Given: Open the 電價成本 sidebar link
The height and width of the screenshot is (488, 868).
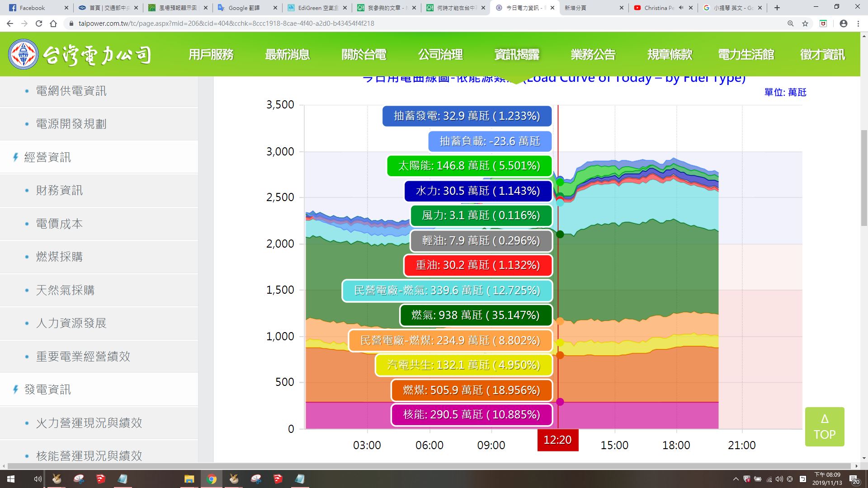Looking at the screenshot, I should (x=59, y=224).
